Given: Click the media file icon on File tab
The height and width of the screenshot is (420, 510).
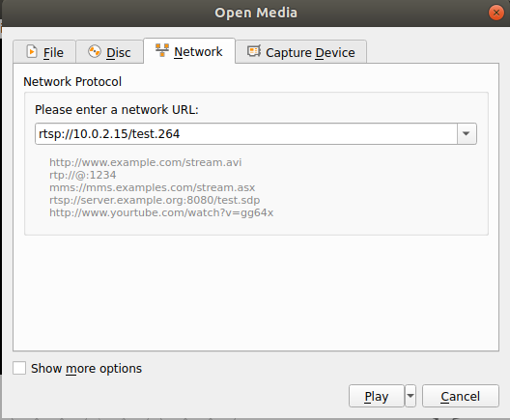Looking at the screenshot, I should pyautogui.click(x=32, y=52).
